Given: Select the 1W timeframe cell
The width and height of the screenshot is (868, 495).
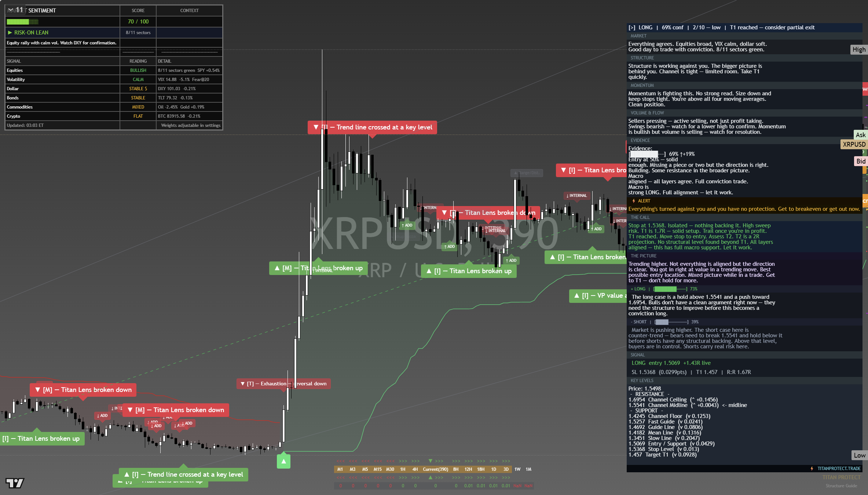Looking at the screenshot, I should click(517, 469).
